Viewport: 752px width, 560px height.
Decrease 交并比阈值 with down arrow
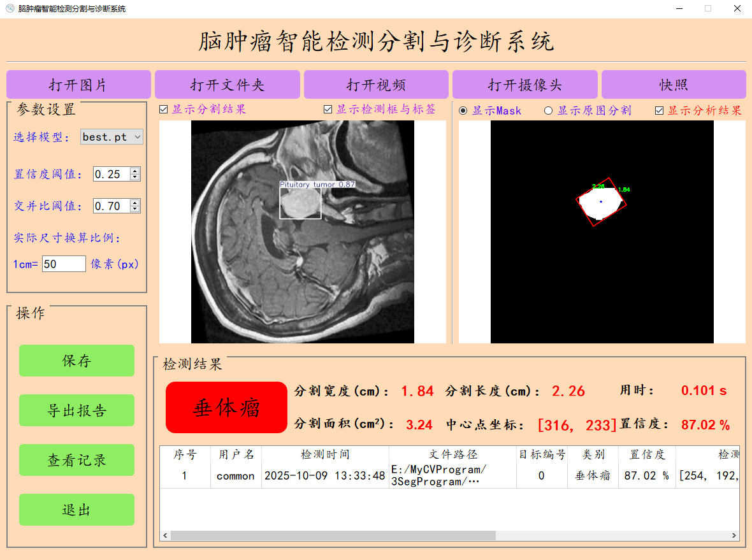tap(135, 210)
